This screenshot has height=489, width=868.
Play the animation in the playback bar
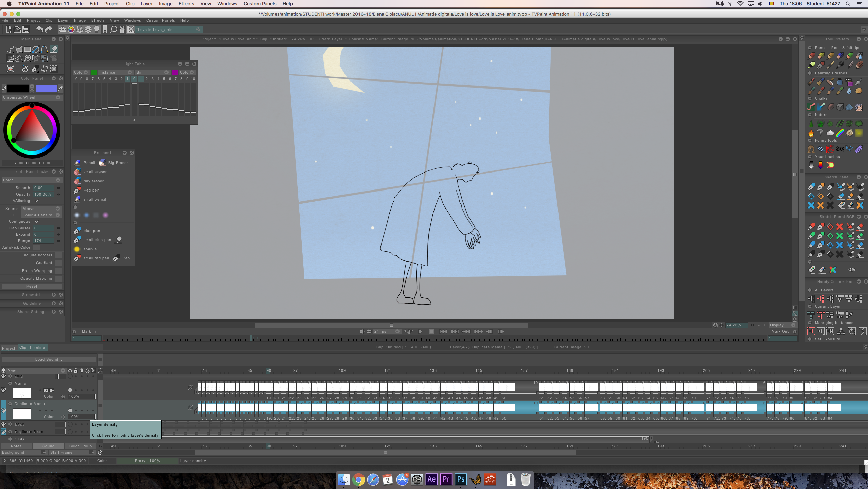[420, 332]
